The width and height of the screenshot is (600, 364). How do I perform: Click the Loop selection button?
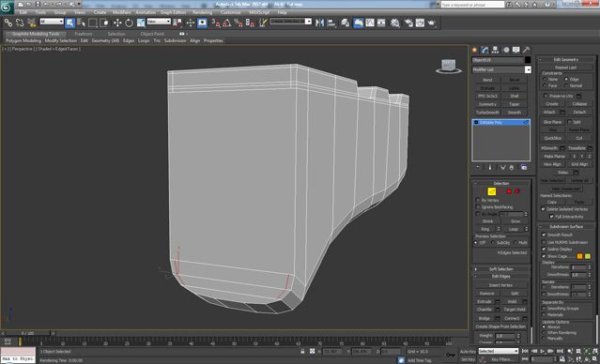513,229
